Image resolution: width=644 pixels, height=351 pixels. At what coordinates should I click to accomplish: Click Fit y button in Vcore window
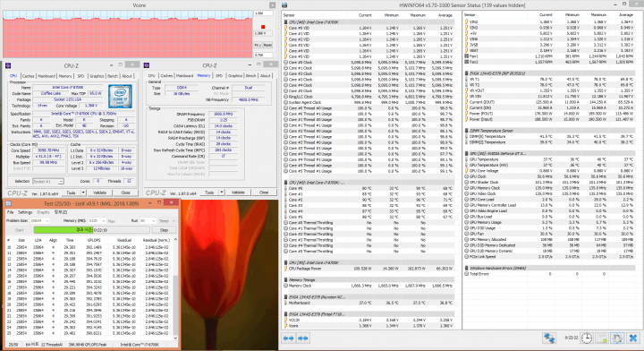tap(258, 45)
